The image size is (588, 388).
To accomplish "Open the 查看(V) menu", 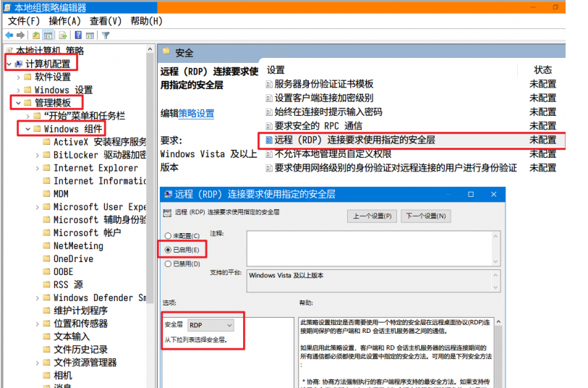I will [105, 21].
